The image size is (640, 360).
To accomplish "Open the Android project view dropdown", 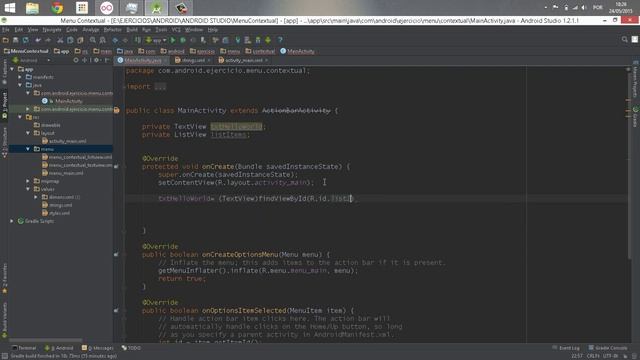I will (31, 60).
